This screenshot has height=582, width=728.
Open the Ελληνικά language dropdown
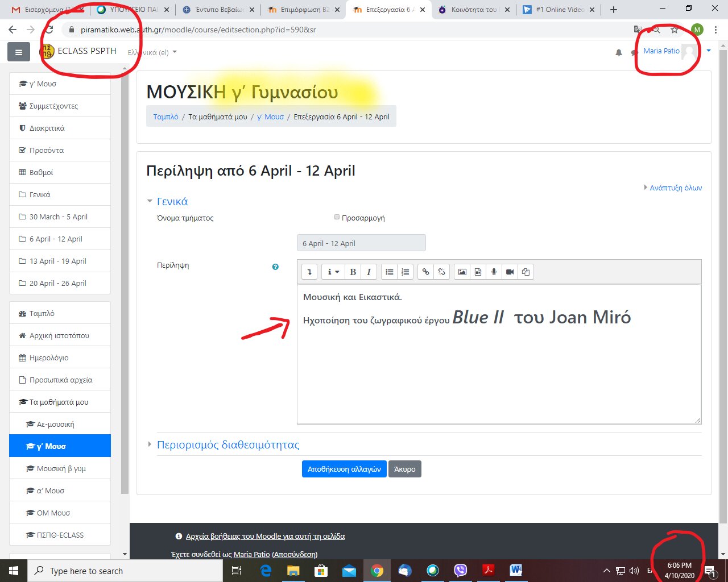[x=152, y=52]
